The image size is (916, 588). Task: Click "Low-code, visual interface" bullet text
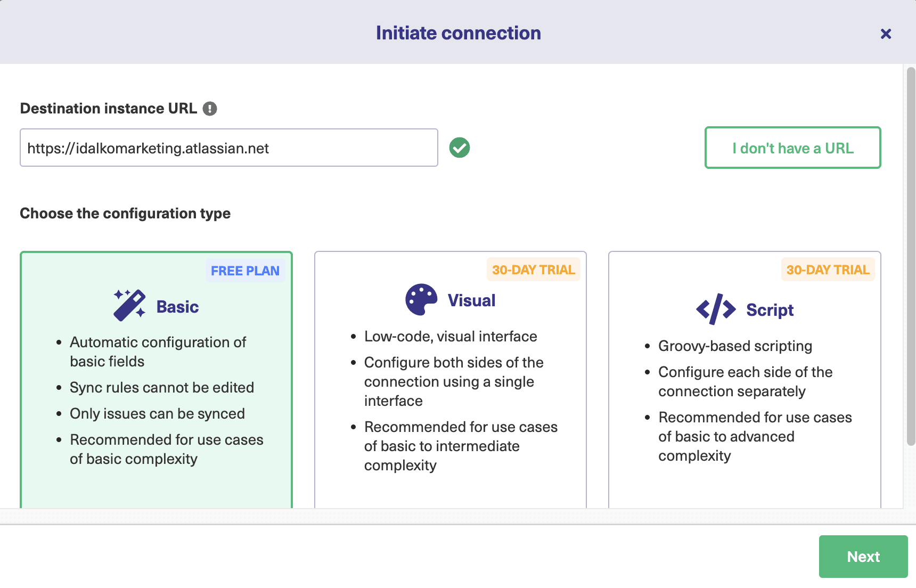point(451,337)
